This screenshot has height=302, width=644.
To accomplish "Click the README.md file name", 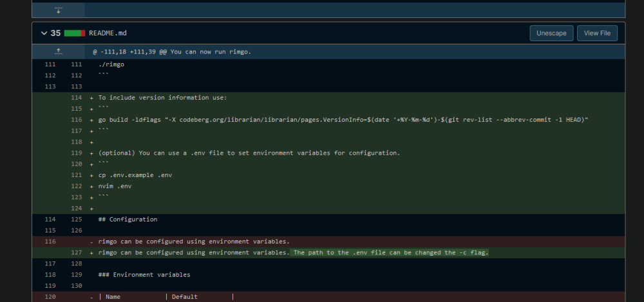I will (x=108, y=33).
